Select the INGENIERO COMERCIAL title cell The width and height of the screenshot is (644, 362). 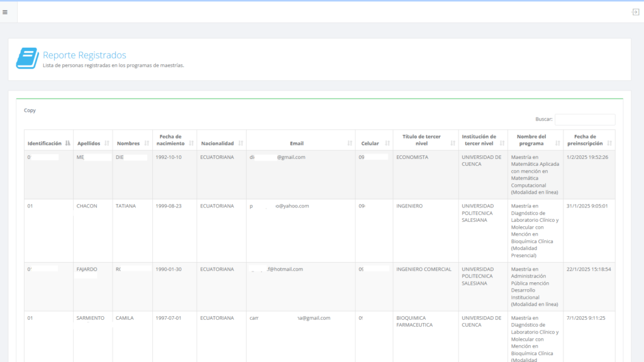423,269
